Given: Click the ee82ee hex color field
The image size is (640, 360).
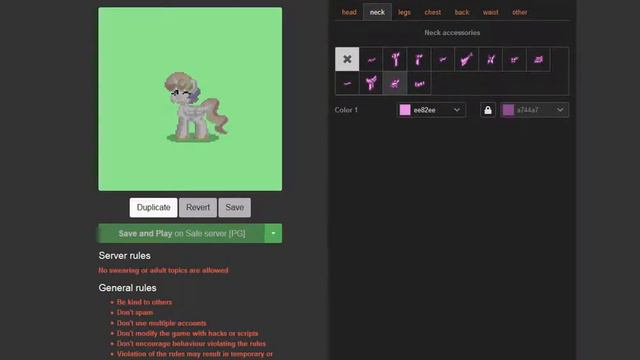Looking at the screenshot, I should pos(431,110).
